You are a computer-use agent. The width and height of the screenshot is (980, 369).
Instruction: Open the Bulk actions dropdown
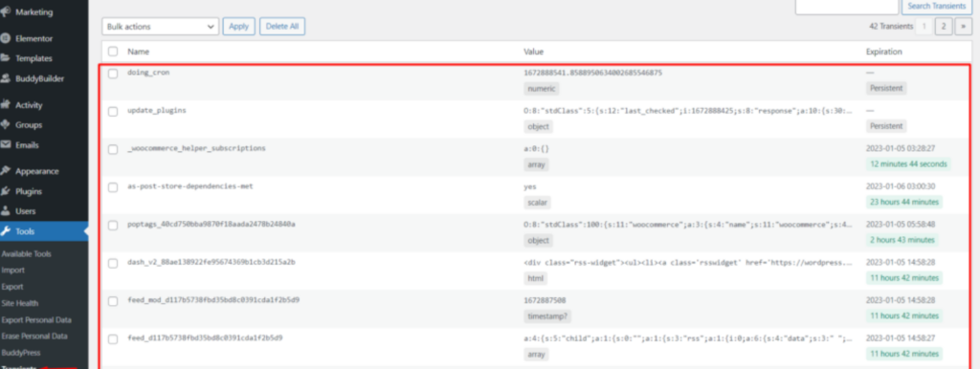coord(160,26)
